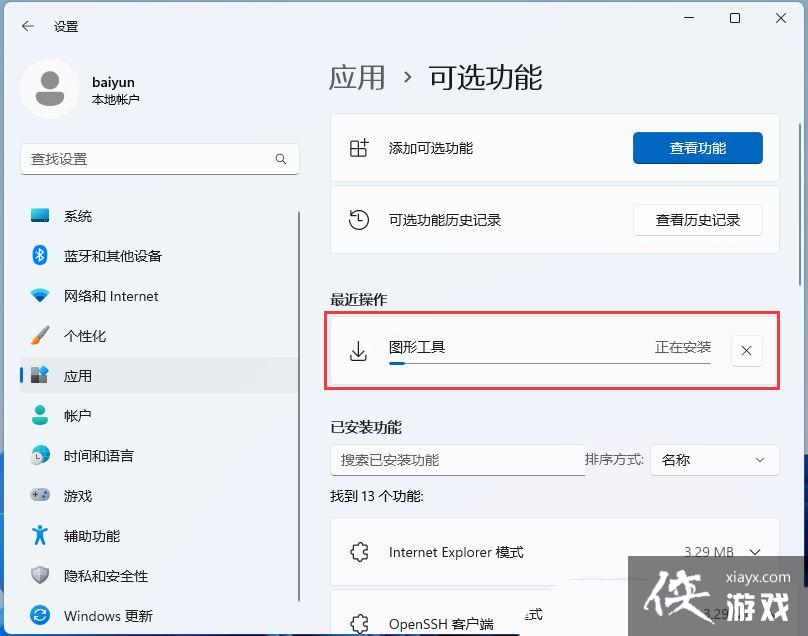The width and height of the screenshot is (808, 636).
Task: Click the 查看历史记录 button
Action: pos(697,220)
